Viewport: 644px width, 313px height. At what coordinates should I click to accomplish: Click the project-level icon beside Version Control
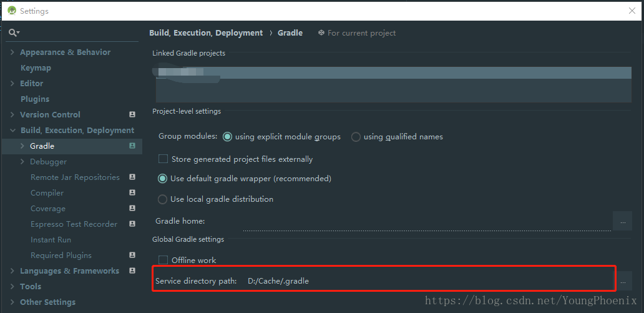pos(132,114)
